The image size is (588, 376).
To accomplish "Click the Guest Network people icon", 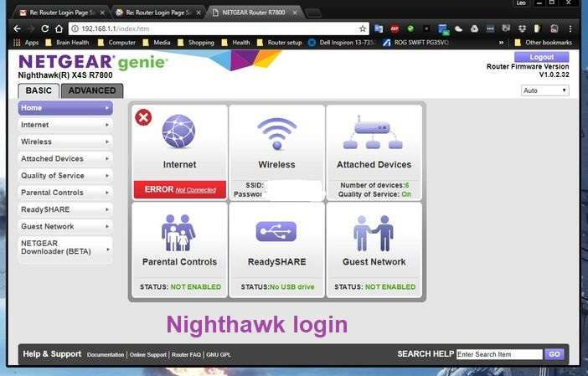I will (374, 232).
